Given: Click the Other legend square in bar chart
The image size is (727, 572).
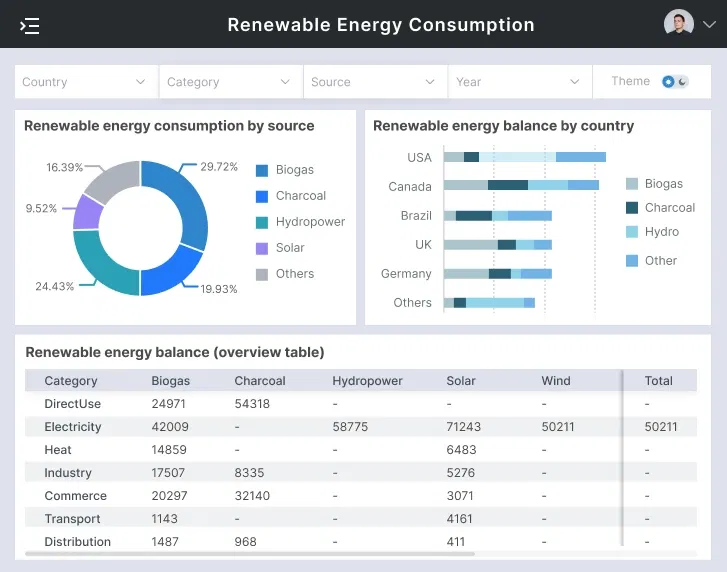Looking at the screenshot, I should point(632,261).
